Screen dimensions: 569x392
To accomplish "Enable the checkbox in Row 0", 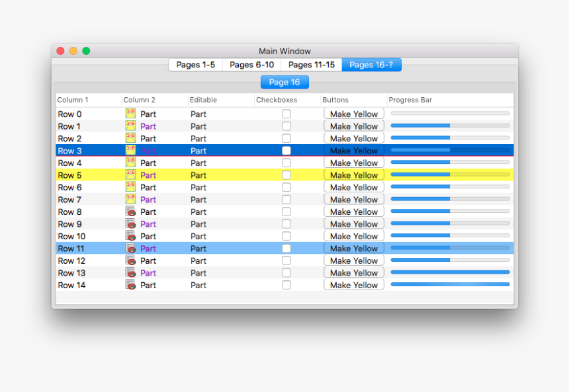I will tap(286, 114).
